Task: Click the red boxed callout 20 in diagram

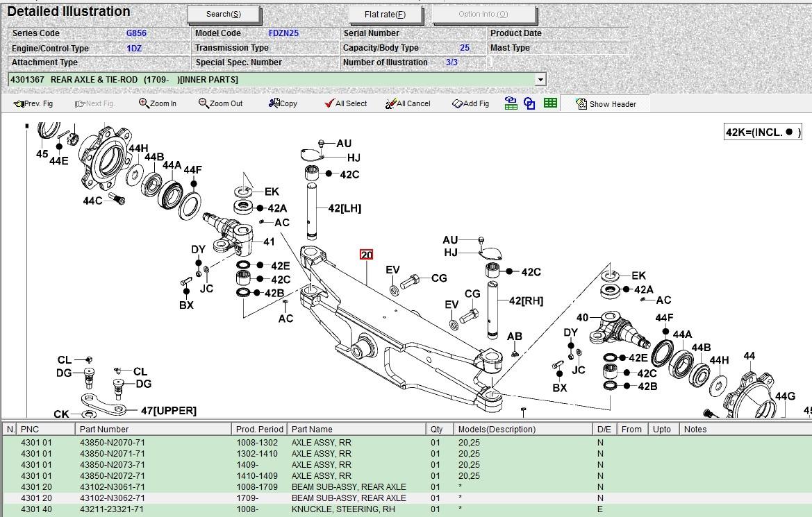Action: point(366,255)
